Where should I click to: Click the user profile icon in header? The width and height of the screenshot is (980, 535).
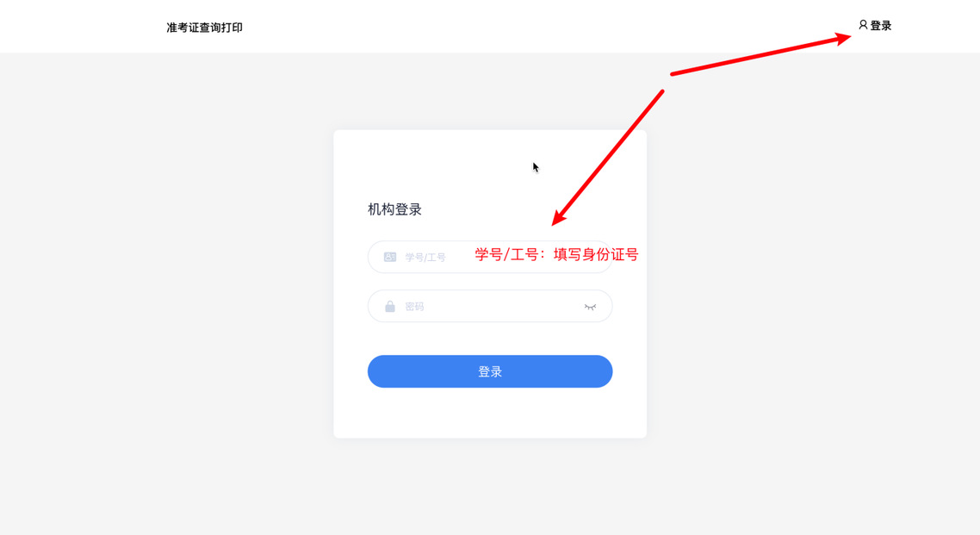pyautogui.click(x=863, y=25)
